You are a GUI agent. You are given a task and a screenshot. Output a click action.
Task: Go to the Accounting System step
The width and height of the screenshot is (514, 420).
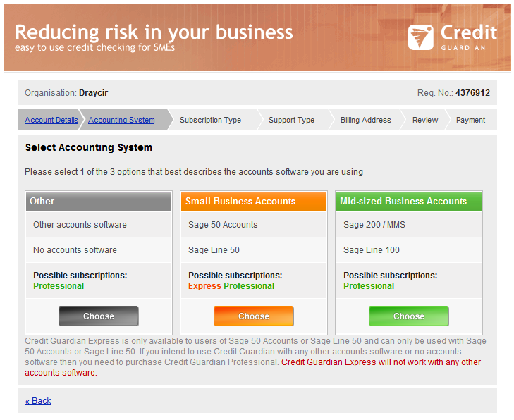[x=121, y=120]
